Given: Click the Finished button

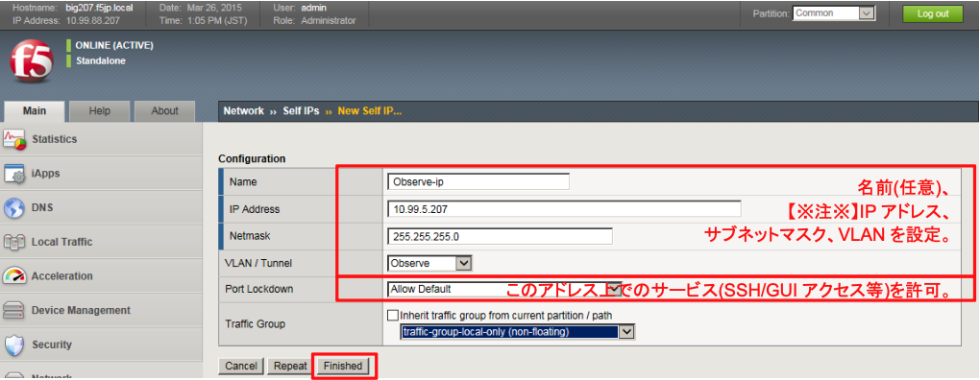Looking at the screenshot, I should point(342,367).
